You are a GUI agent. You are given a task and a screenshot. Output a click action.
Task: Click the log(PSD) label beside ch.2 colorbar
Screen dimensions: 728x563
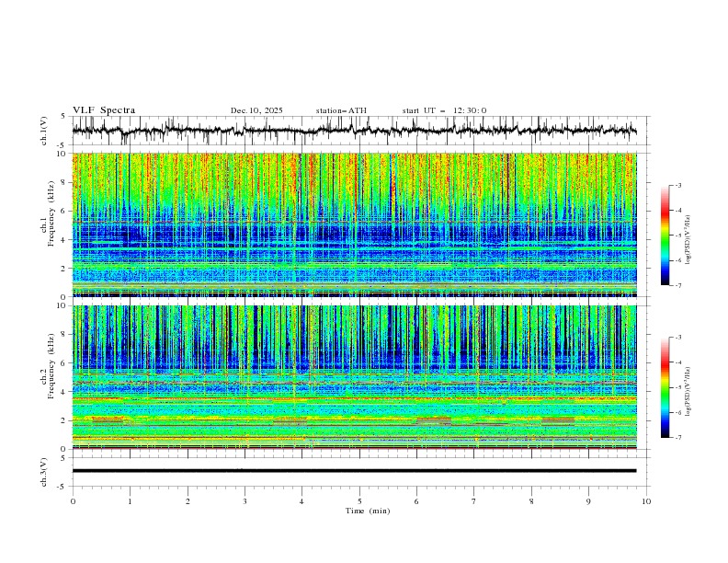(688, 392)
